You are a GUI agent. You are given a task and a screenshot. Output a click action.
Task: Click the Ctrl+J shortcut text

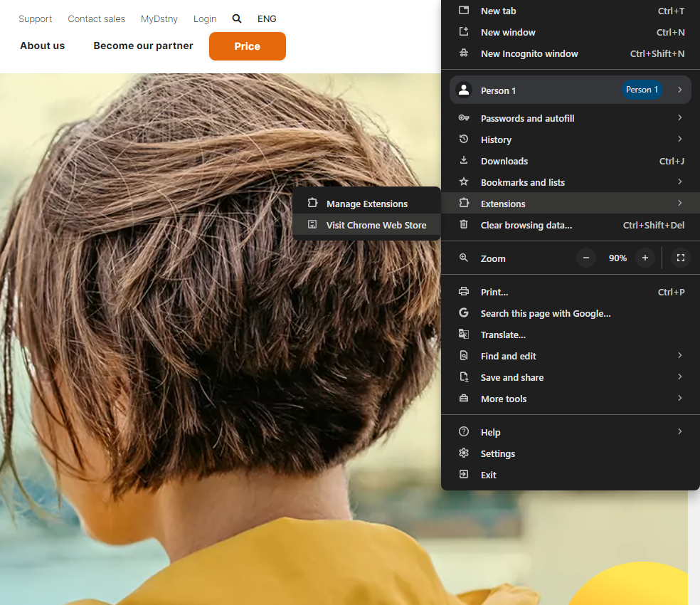(672, 161)
